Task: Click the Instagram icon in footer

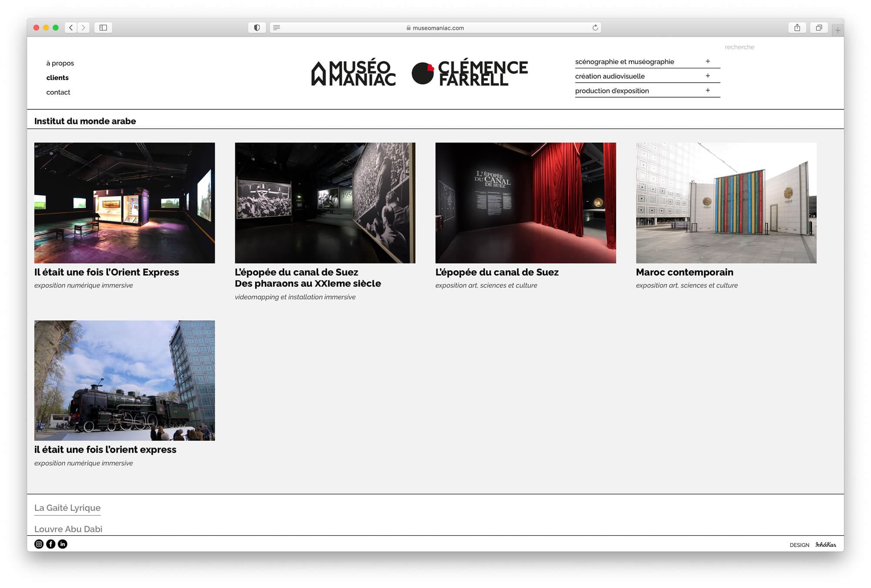Action: pos(39,544)
